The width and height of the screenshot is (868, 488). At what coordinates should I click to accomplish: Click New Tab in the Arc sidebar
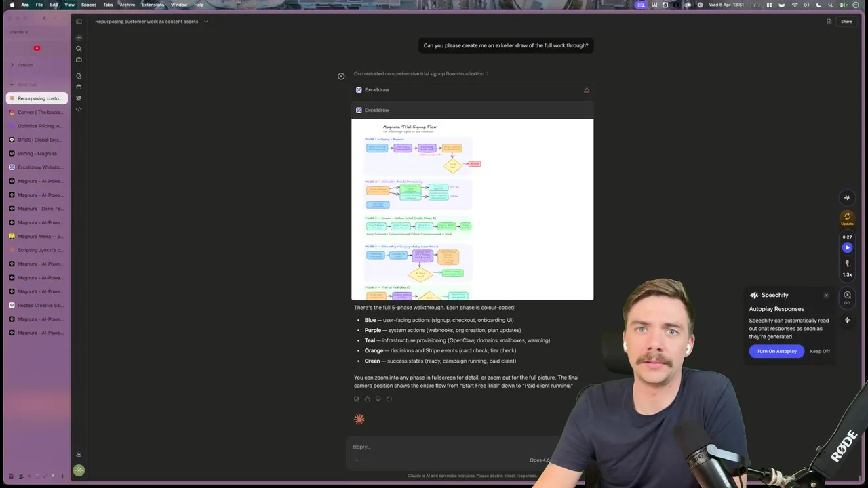pos(37,84)
